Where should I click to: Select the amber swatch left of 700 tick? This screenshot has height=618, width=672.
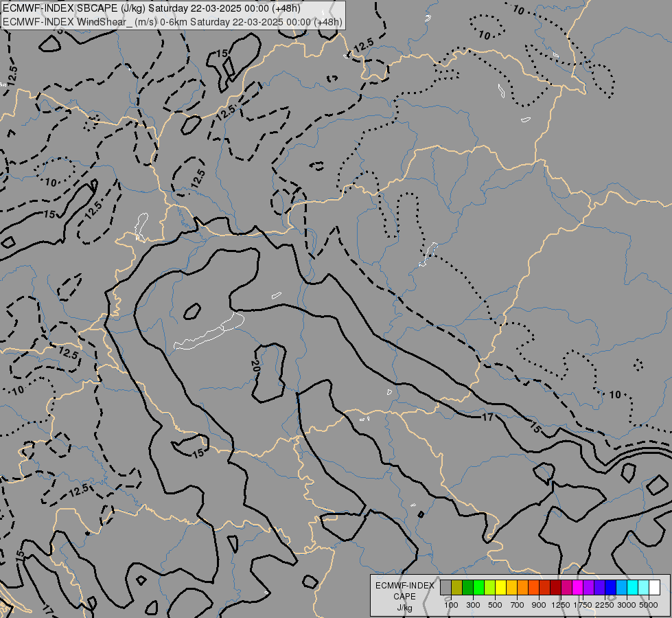[x=511, y=587]
